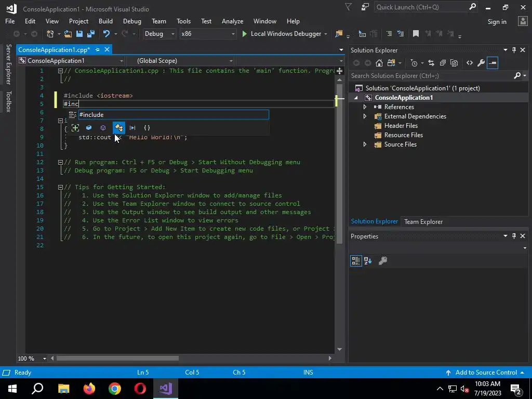Click the wrench Properties icon in Solution Explorer
Viewport: 532px width, 399px height.
[x=481, y=63]
